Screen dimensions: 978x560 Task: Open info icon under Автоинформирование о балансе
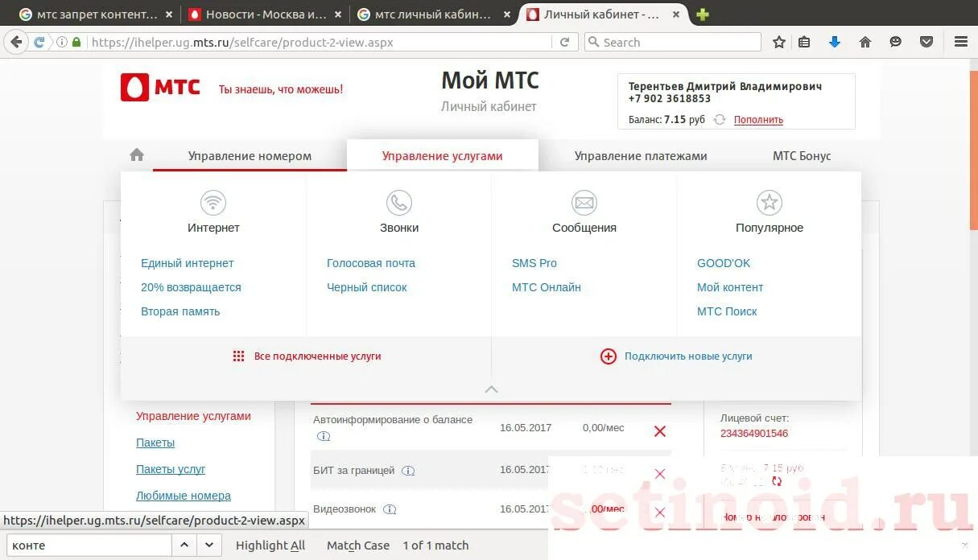pyautogui.click(x=324, y=437)
